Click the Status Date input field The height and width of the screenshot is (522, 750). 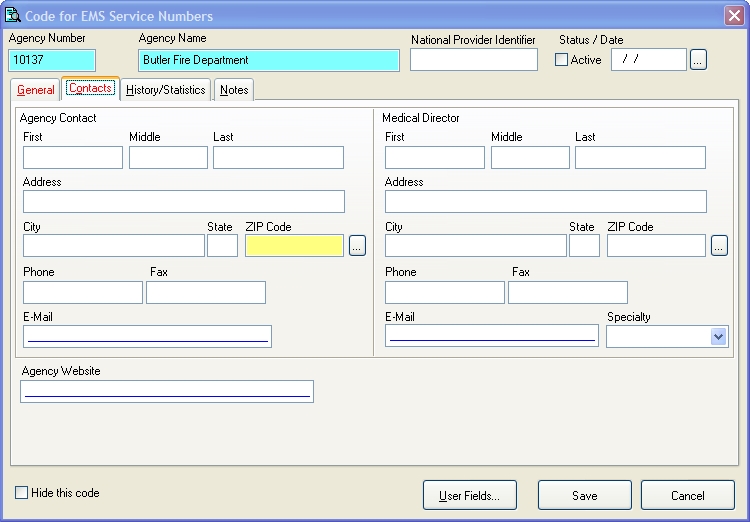point(649,60)
